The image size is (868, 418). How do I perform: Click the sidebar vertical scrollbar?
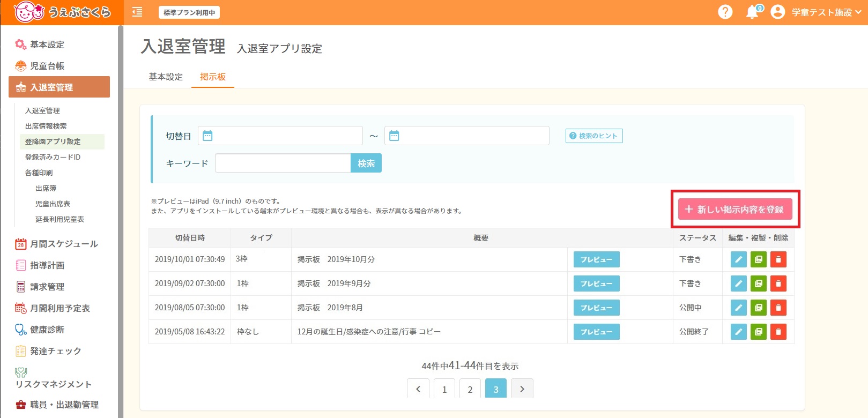[121, 221]
